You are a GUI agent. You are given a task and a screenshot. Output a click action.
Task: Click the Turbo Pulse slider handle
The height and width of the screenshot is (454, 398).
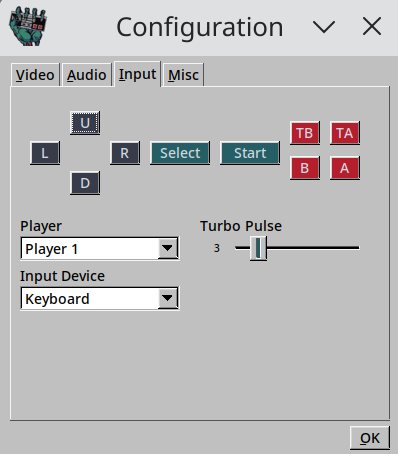pos(258,248)
